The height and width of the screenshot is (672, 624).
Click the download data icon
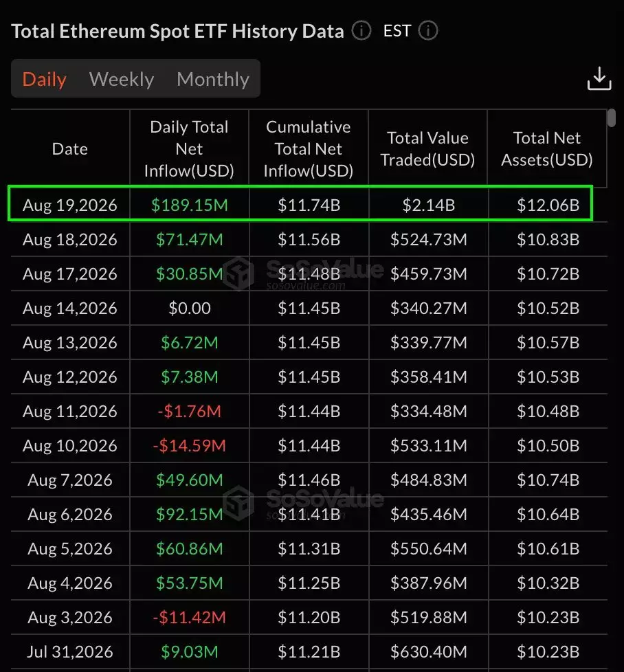click(599, 78)
